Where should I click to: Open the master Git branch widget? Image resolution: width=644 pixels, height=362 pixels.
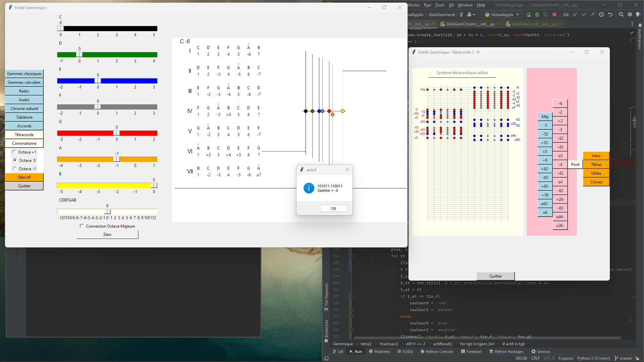[x=623, y=358]
